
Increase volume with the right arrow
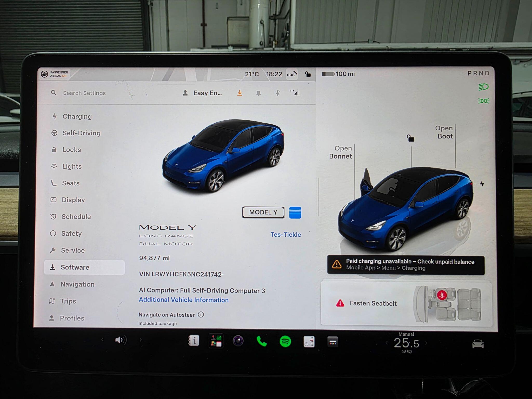pos(141,340)
